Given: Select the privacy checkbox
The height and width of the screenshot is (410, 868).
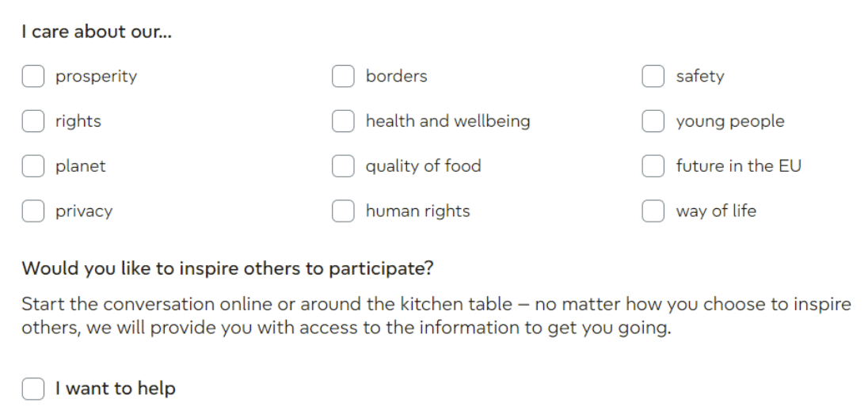Looking at the screenshot, I should click(x=32, y=211).
